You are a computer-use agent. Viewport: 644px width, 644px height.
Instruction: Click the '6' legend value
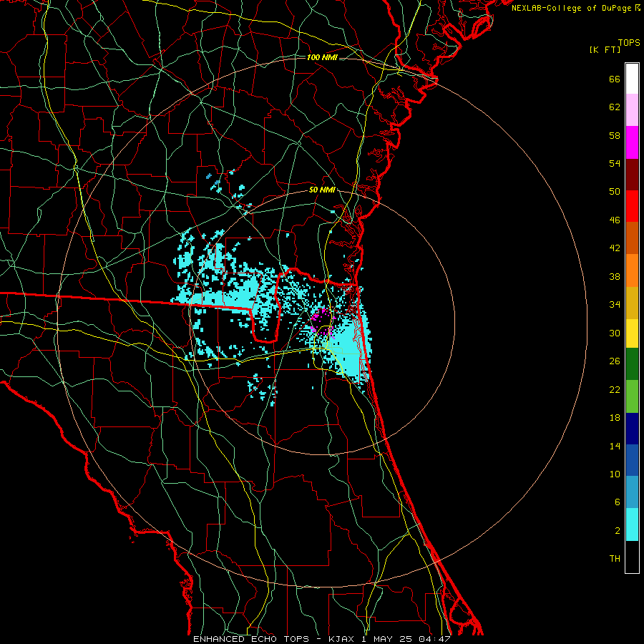(618, 502)
